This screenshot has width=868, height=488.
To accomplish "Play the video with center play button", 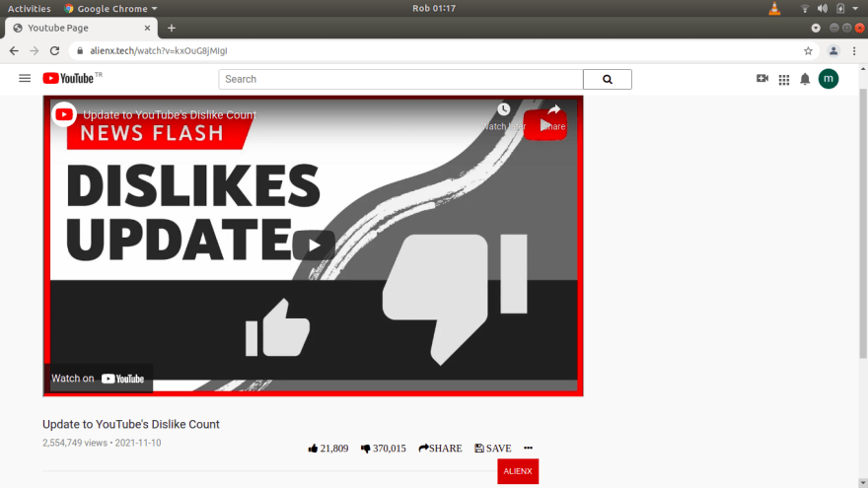I will pos(314,245).
